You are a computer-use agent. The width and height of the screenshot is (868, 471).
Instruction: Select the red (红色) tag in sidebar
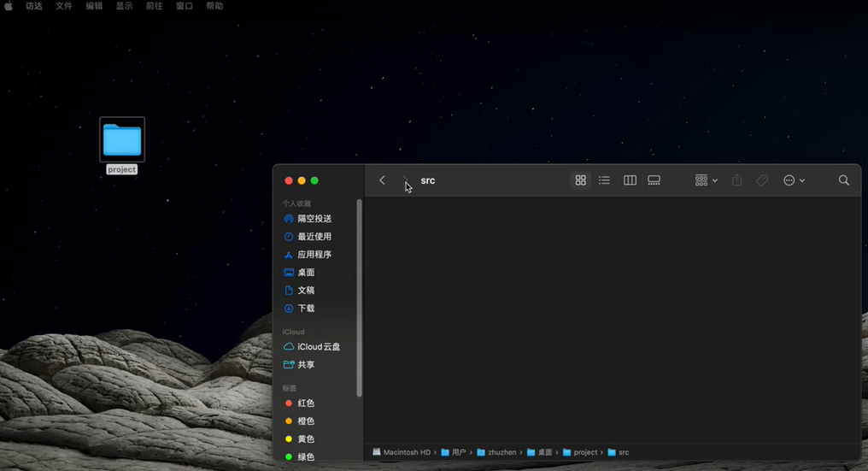coord(305,403)
